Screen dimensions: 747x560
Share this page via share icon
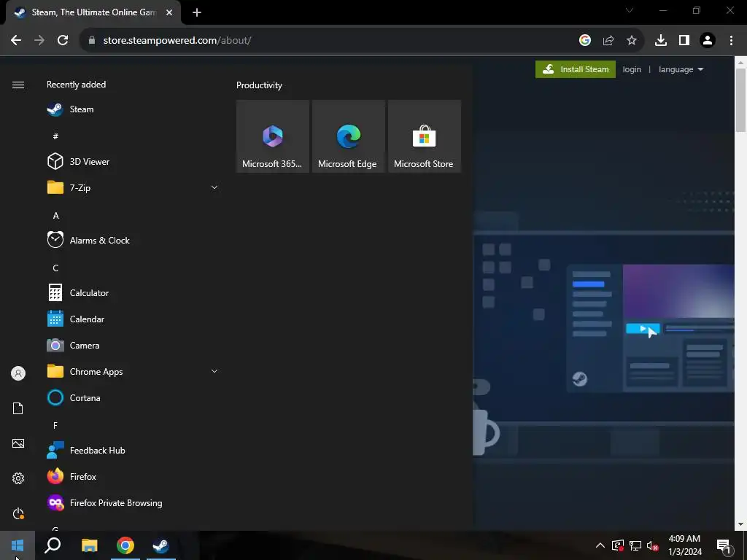click(608, 41)
